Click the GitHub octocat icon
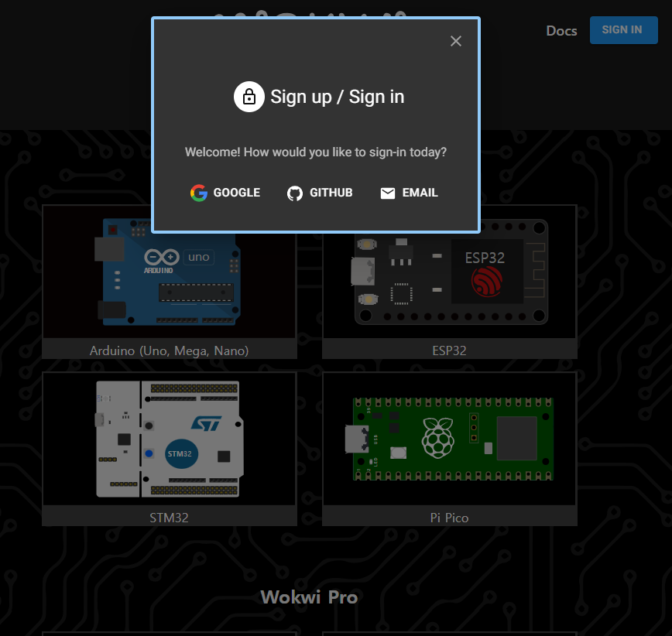 (295, 193)
